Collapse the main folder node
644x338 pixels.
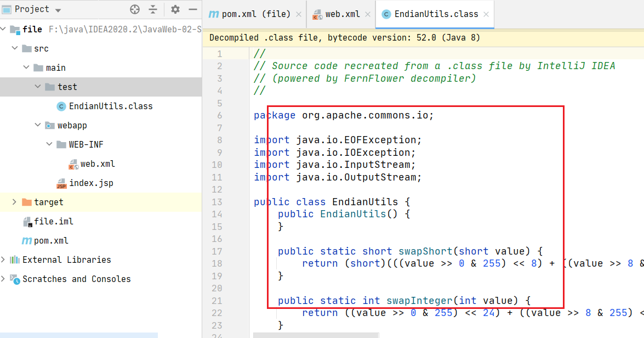click(x=26, y=67)
